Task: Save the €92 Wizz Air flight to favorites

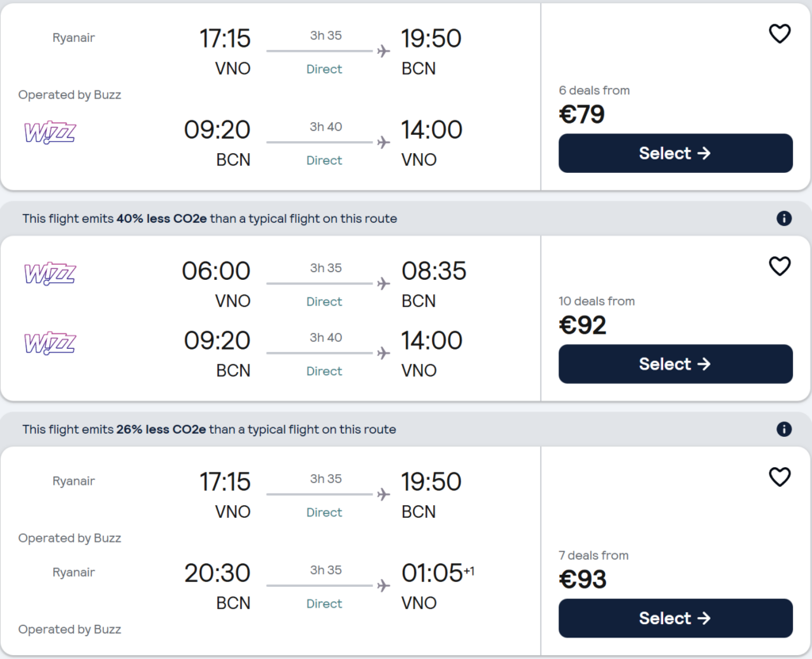Action: (779, 266)
